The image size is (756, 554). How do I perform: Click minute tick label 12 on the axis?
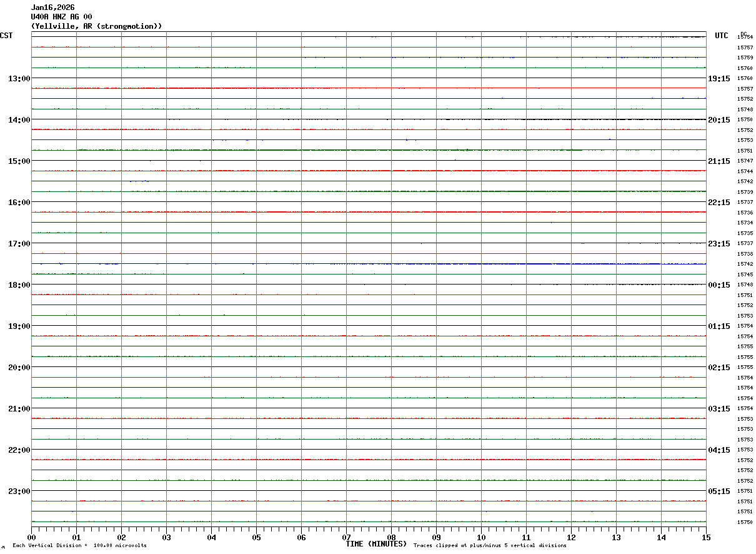[571, 537]
